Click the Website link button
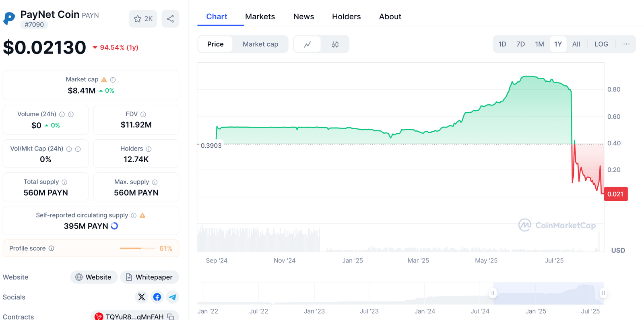Screen dimensions: 644x320 pyautogui.click(x=94, y=277)
